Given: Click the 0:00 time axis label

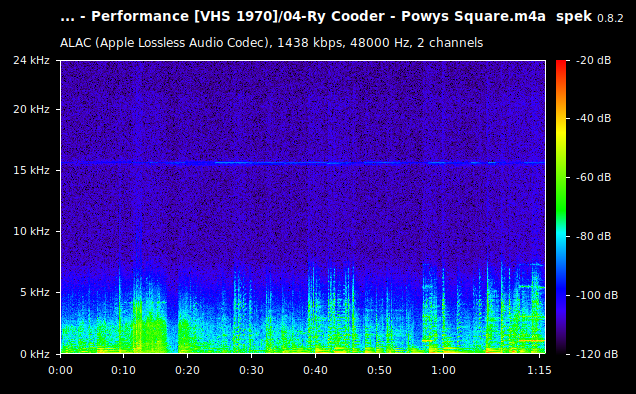Looking at the screenshot, I should (60, 370).
